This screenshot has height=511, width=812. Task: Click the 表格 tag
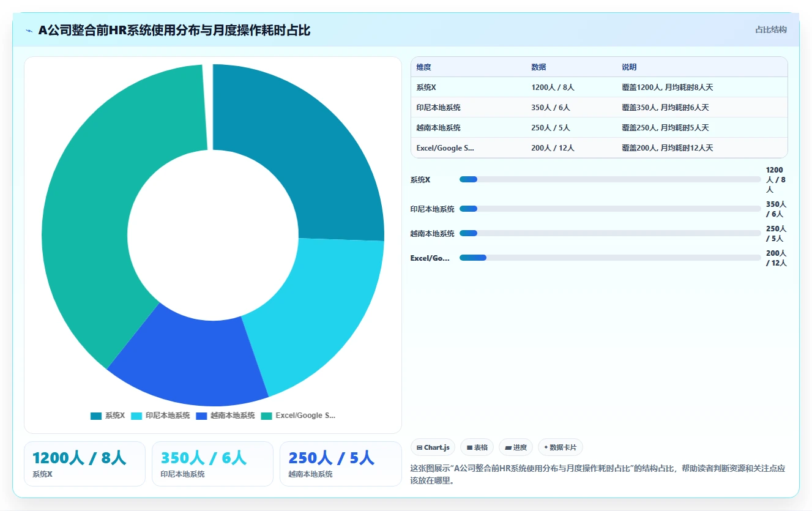pyautogui.click(x=477, y=447)
